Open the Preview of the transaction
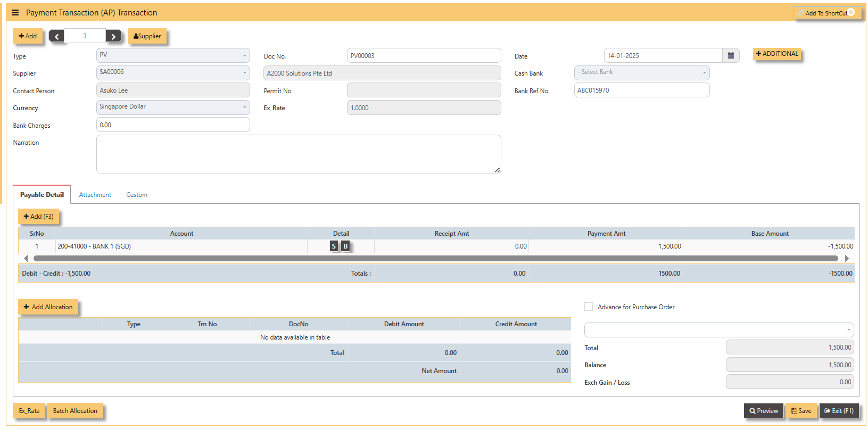The width and height of the screenshot is (868, 430). tap(763, 411)
